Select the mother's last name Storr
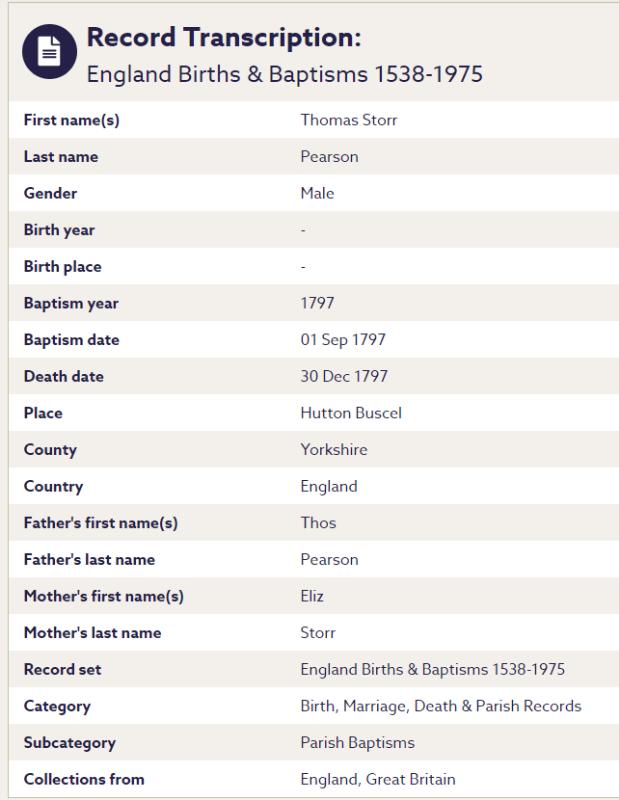Image resolution: width=619 pixels, height=800 pixels. click(x=318, y=633)
